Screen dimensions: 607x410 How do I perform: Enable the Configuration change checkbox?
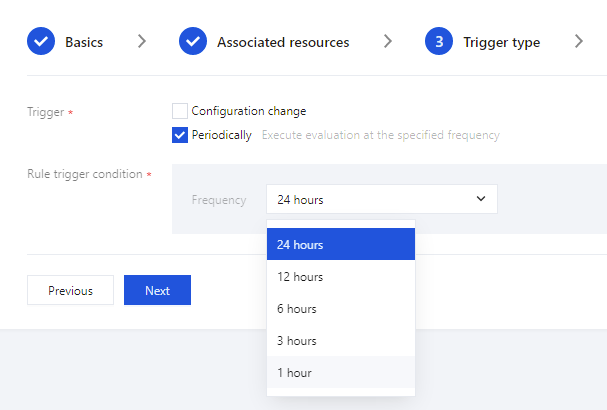pyautogui.click(x=180, y=111)
